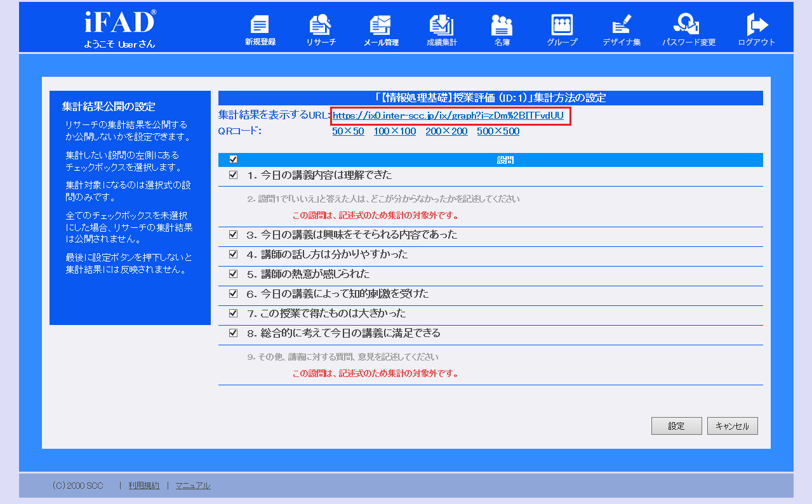This screenshot has width=812, height=504.
Task: Uncheck question 6 知的刺激 checkbox
Action: [x=233, y=293]
